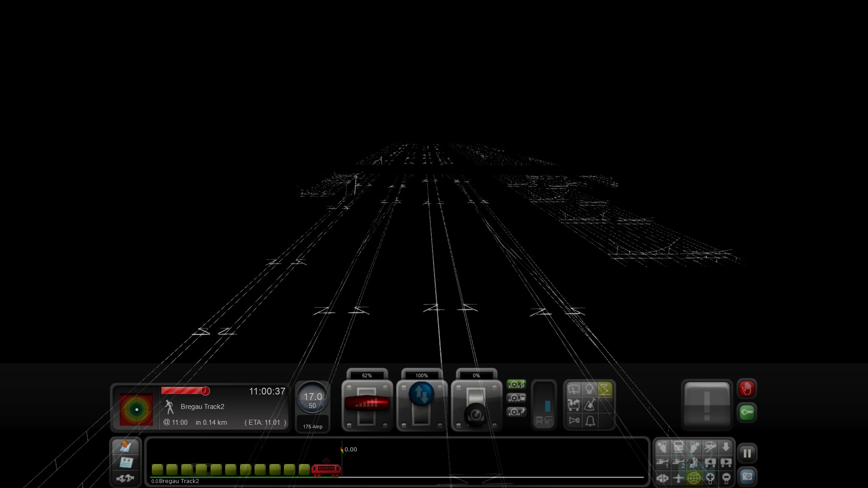Toggle the windscreen wipers icon
The height and width of the screenshot is (488, 868).
click(574, 389)
